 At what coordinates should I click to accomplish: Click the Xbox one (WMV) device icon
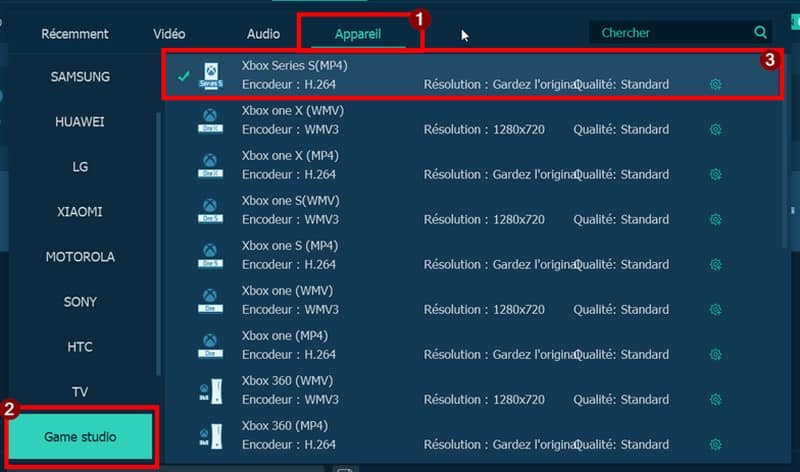210,300
